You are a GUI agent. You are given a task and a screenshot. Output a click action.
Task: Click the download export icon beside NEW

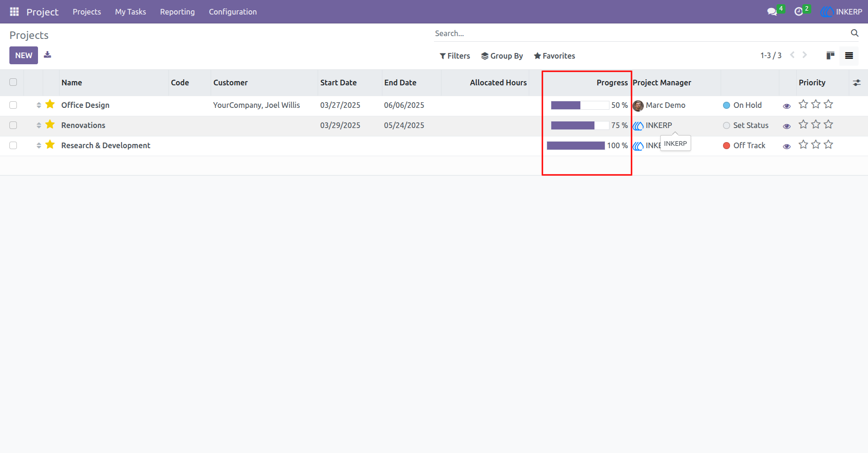click(x=47, y=55)
